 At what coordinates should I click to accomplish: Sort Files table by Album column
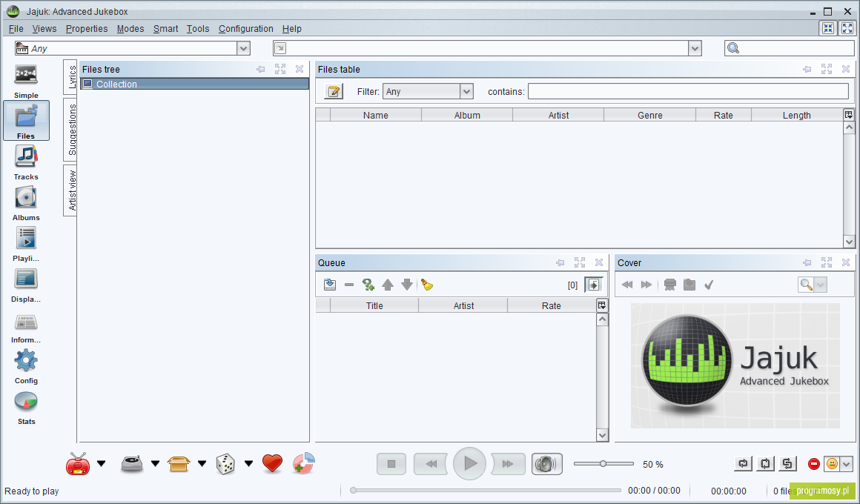tap(467, 115)
